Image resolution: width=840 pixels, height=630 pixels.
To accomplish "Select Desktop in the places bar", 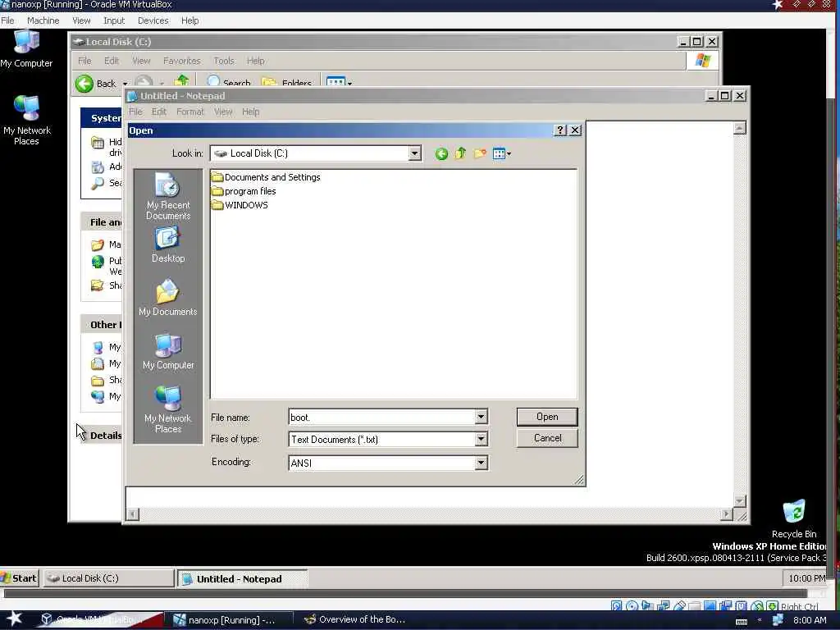I will (168, 244).
